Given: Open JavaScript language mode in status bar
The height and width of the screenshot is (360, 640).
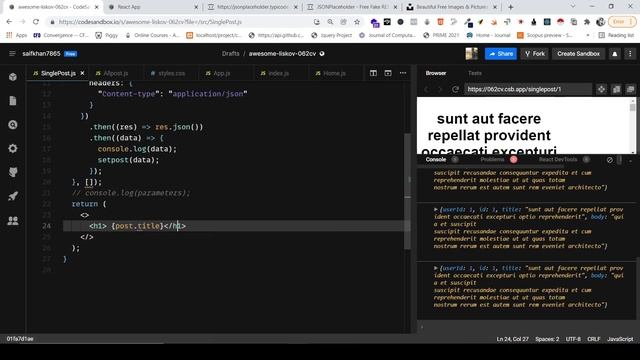Looking at the screenshot, I should click(x=620, y=339).
